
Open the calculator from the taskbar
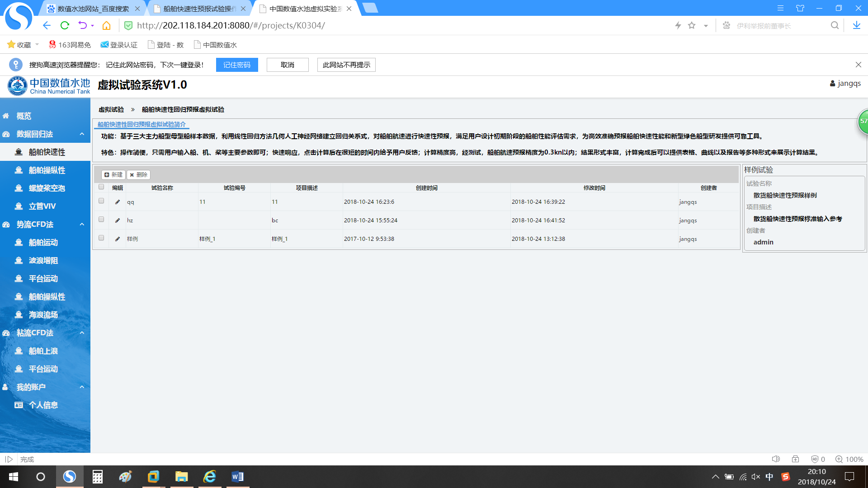pos(98,477)
